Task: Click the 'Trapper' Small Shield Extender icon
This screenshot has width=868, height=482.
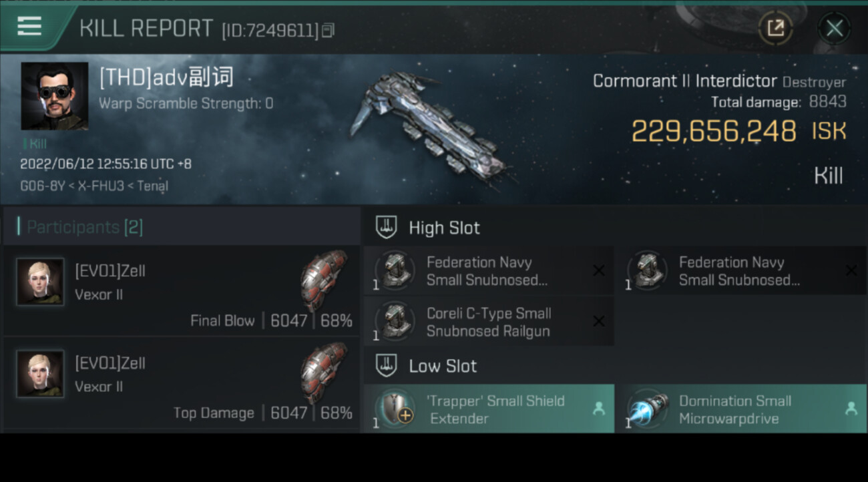Action: (x=395, y=409)
